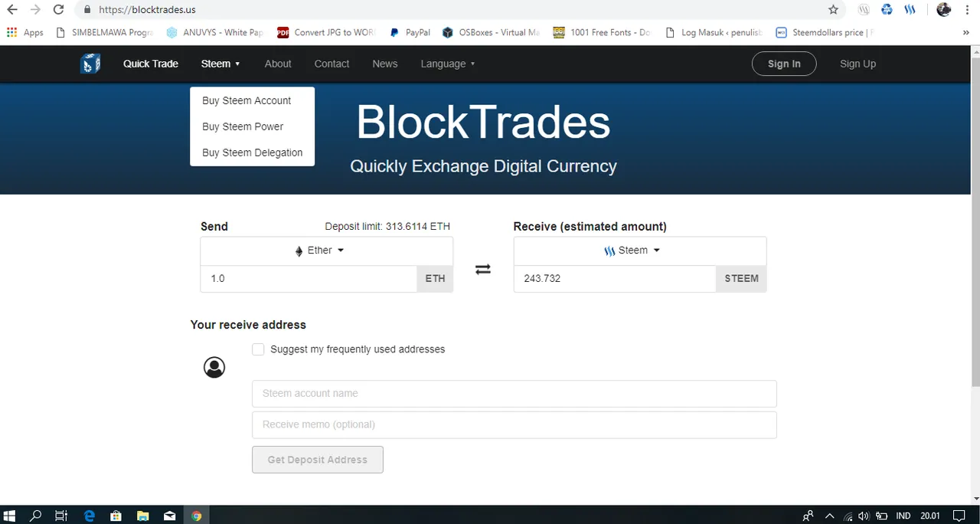Click the ETH unit label
This screenshot has width=980, height=524.
point(435,278)
